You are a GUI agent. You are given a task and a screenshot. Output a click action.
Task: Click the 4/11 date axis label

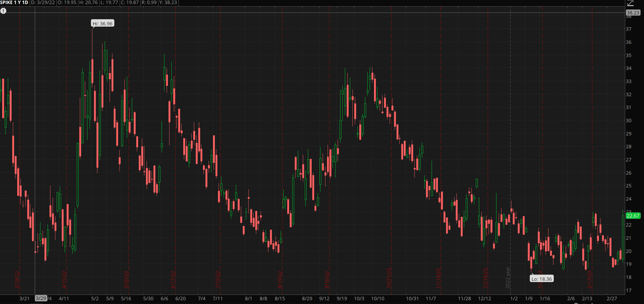coord(64,298)
